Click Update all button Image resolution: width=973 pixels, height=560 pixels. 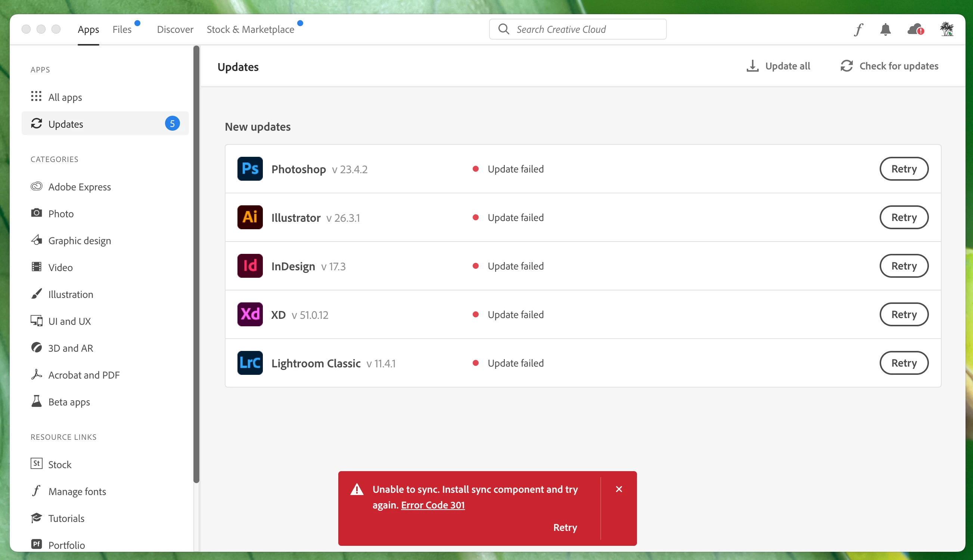pyautogui.click(x=778, y=66)
